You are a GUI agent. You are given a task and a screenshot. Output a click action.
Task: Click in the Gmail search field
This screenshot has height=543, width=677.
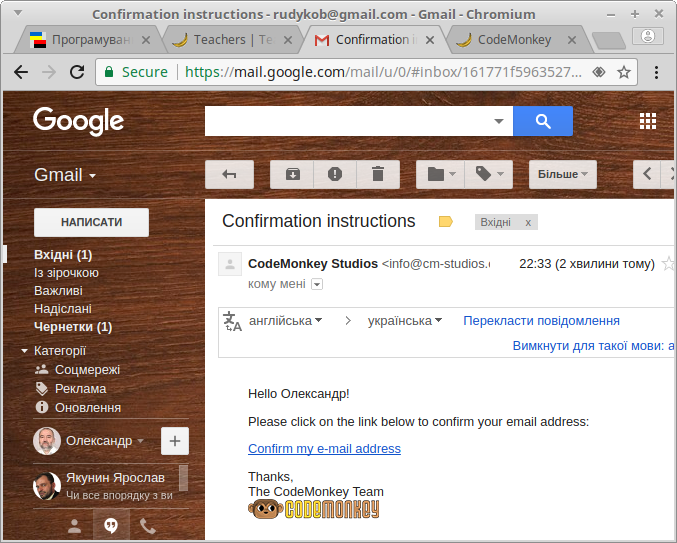pyautogui.click(x=348, y=121)
